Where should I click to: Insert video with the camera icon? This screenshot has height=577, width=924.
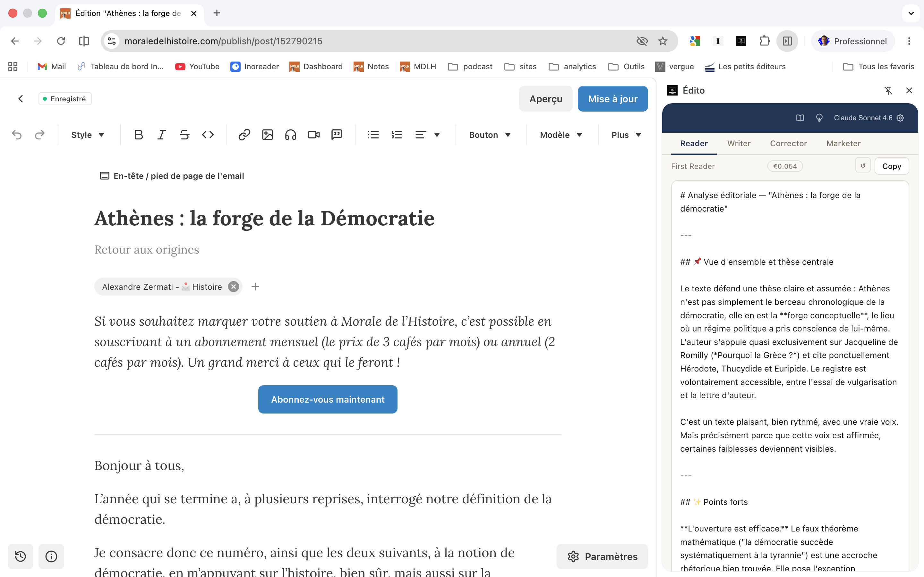click(x=314, y=135)
